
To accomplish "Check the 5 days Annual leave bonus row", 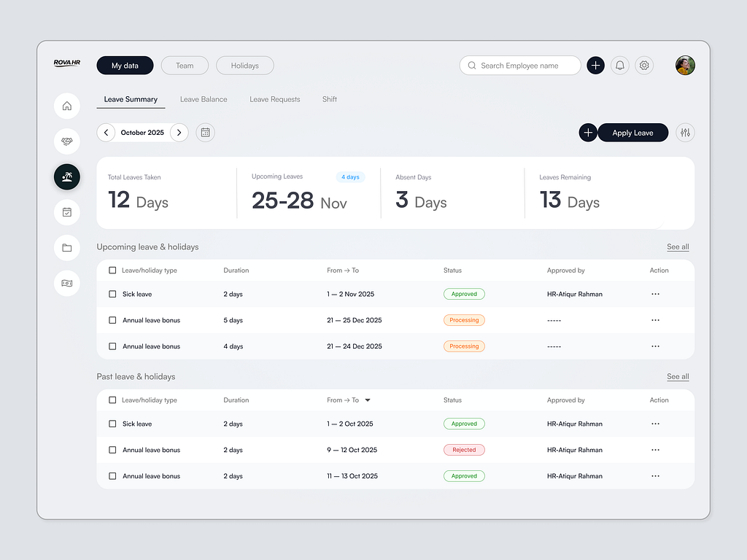I will point(112,321).
